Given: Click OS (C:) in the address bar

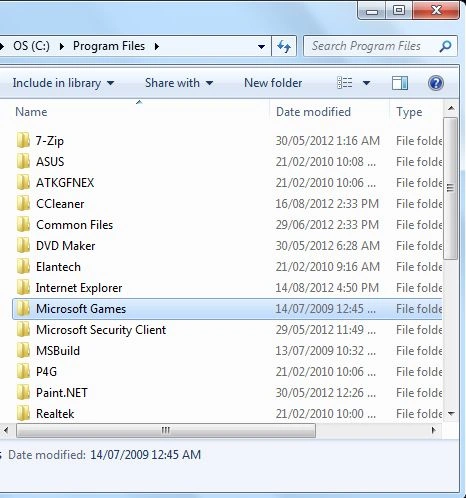Looking at the screenshot, I should pos(31,46).
